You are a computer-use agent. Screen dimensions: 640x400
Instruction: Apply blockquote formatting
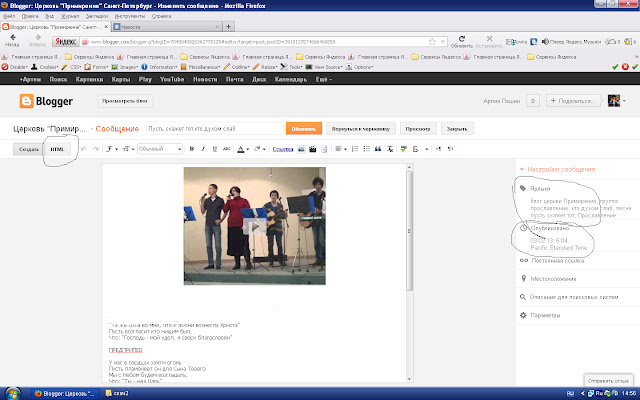[378, 149]
